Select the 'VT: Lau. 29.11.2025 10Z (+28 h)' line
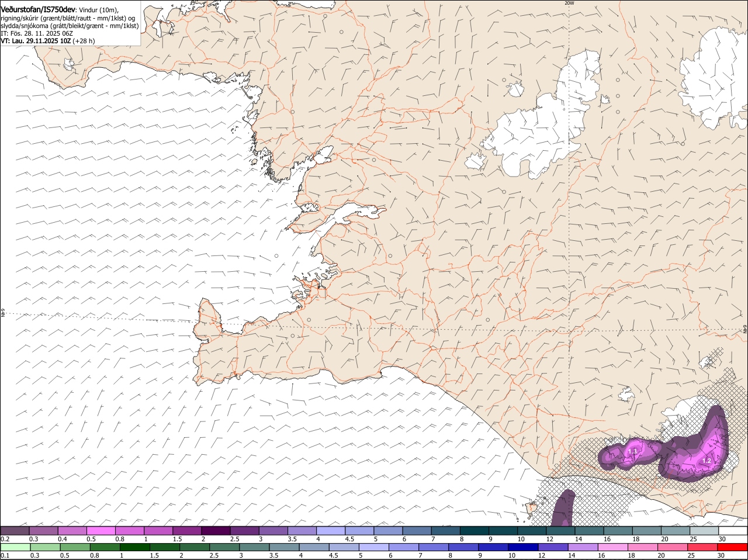Image resolution: width=748 pixels, height=560 pixels. coord(47,41)
